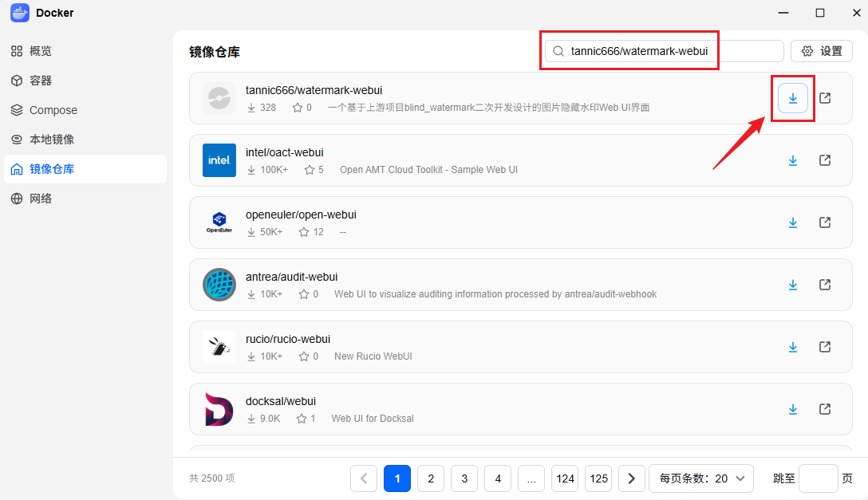Minimize the Docker window
868x500 pixels.
coord(783,12)
